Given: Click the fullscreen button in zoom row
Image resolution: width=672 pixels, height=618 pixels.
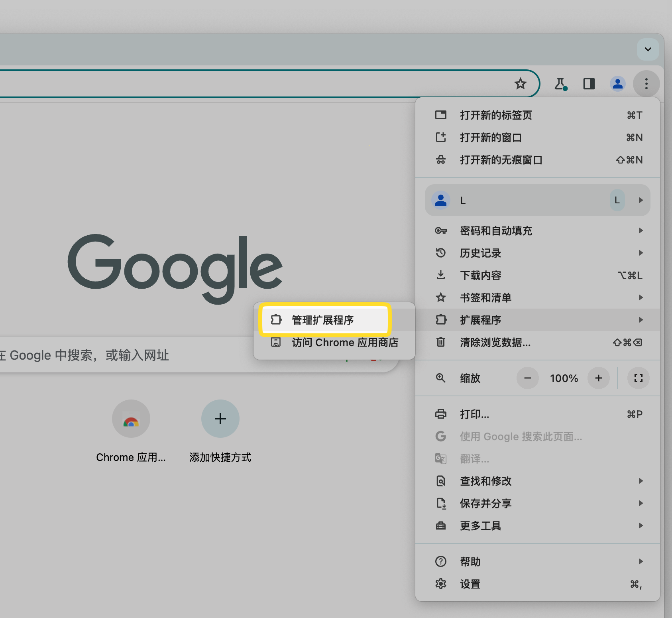Looking at the screenshot, I should pyautogui.click(x=639, y=378).
